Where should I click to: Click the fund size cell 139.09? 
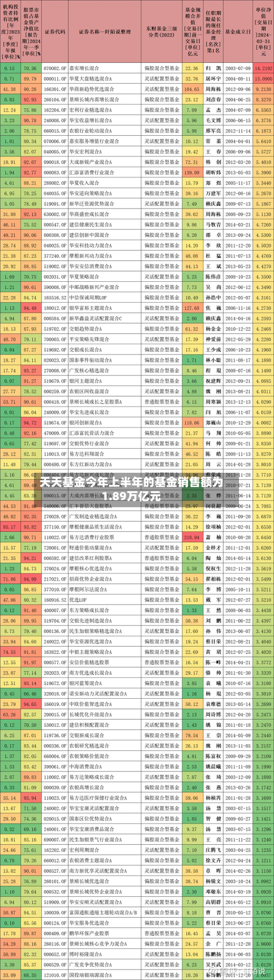pyautogui.click(x=192, y=173)
